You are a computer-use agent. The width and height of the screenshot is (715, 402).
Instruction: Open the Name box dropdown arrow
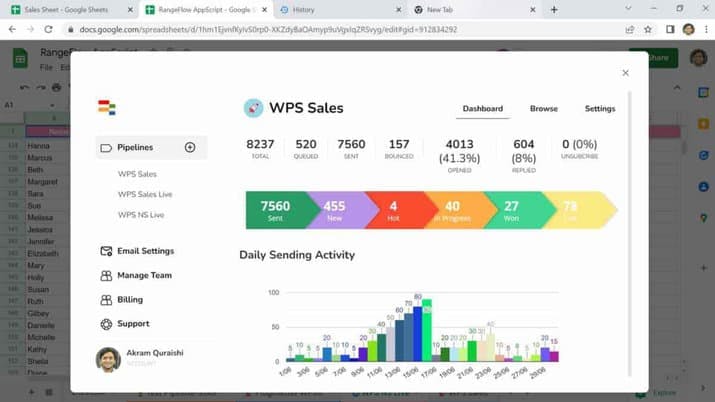(x=52, y=105)
